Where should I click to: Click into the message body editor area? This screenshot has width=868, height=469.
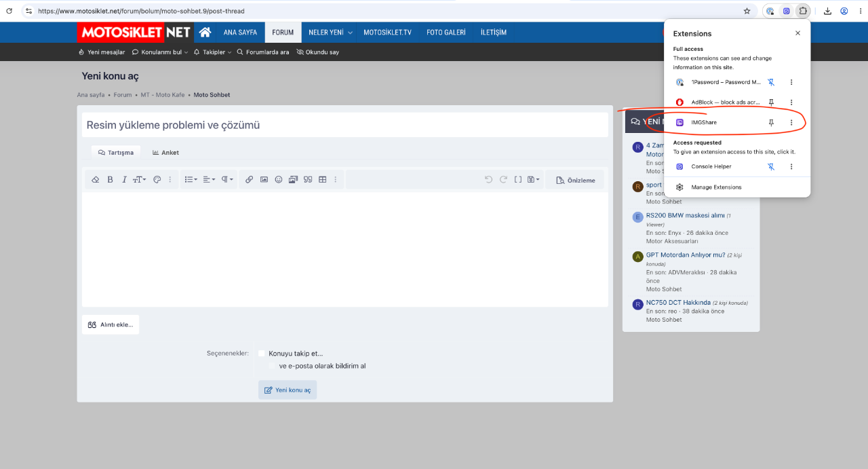344,249
